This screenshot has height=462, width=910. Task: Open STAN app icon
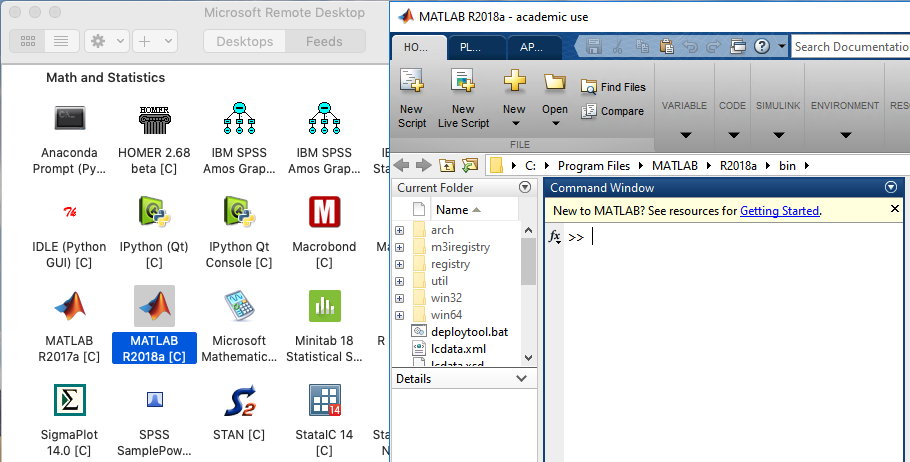239,400
